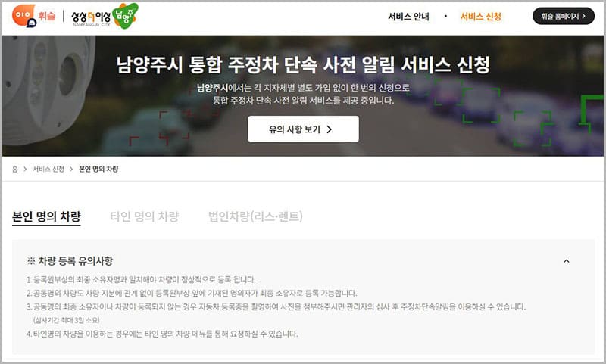This screenshot has width=606, height=364.
Task: Select the 본인 명의 차량 tab
Action: pyautogui.click(x=46, y=216)
